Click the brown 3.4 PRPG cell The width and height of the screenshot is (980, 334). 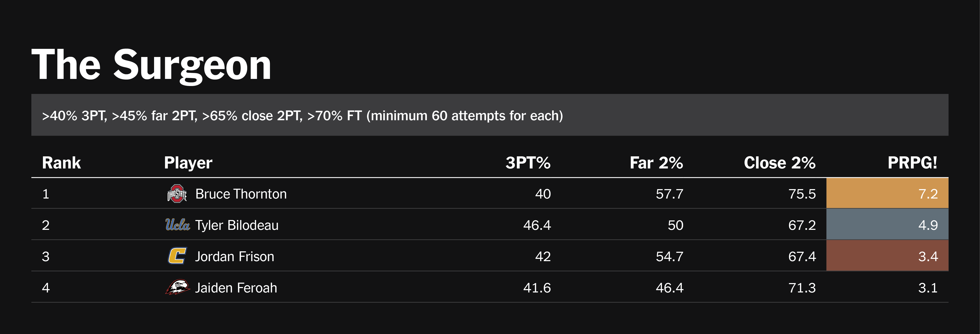click(887, 256)
